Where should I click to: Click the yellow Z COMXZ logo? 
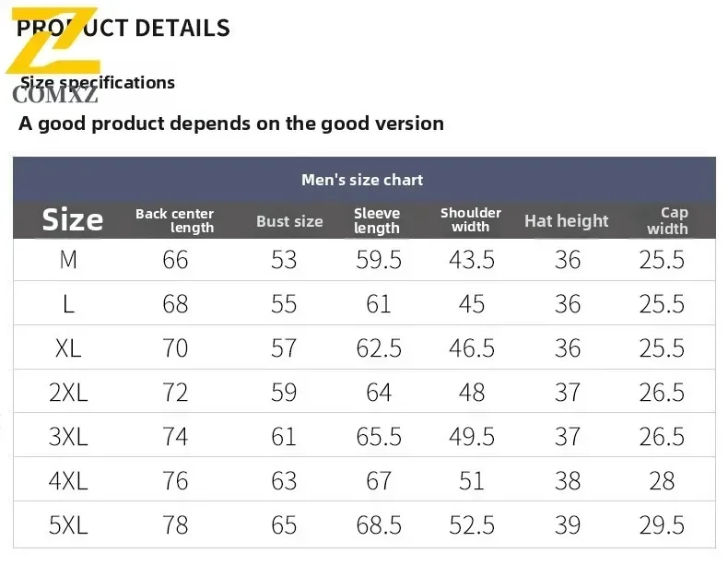[x=55, y=55]
